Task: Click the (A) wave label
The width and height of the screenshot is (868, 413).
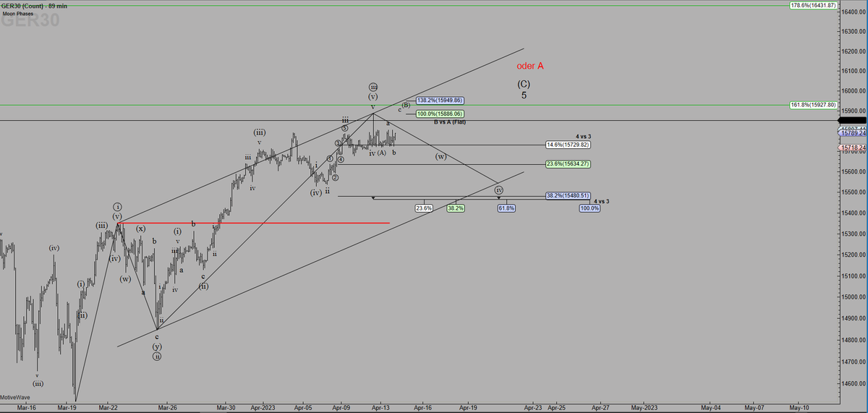Action: click(381, 153)
